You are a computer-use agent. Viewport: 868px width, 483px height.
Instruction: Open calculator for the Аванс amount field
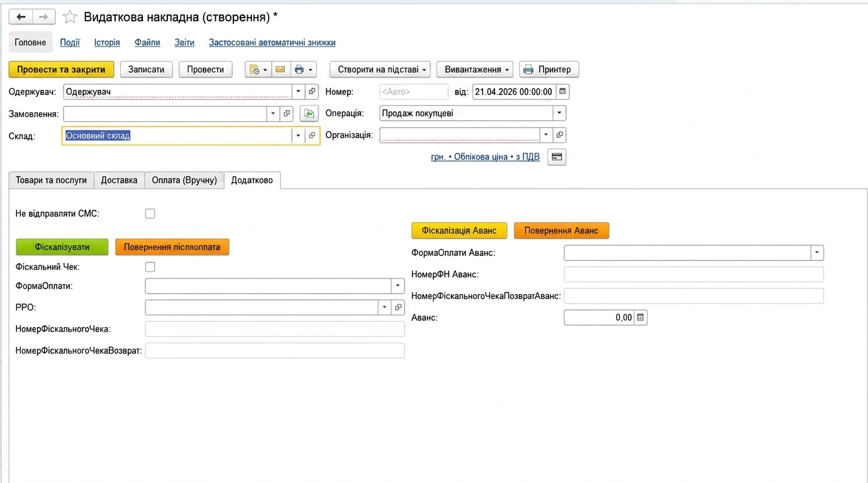(640, 318)
